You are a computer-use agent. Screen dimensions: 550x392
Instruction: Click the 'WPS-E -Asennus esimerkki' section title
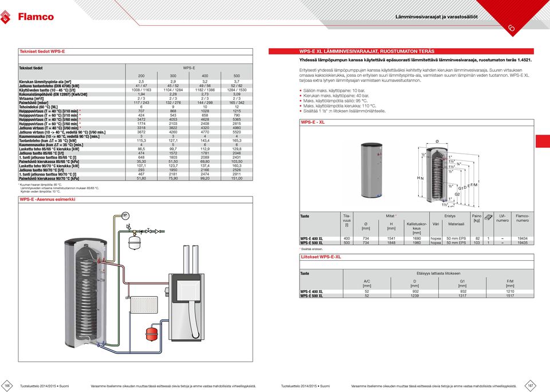[x=48, y=199]
